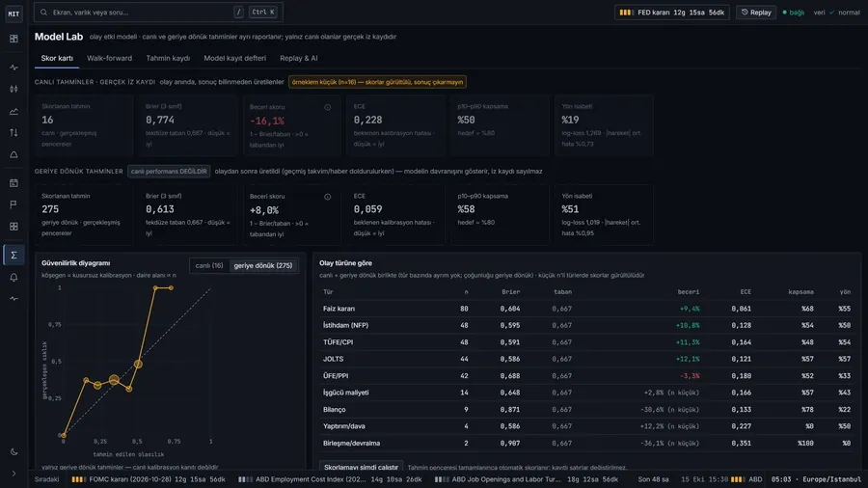Open the dashboard grid icon in sidebar
Screen dimensions: 868x488
coord(14,39)
